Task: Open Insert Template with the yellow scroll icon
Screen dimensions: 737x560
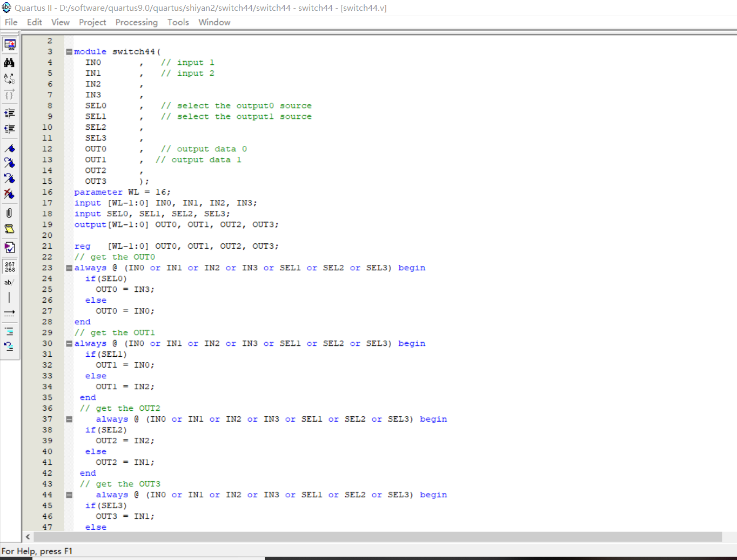Action: (9, 229)
